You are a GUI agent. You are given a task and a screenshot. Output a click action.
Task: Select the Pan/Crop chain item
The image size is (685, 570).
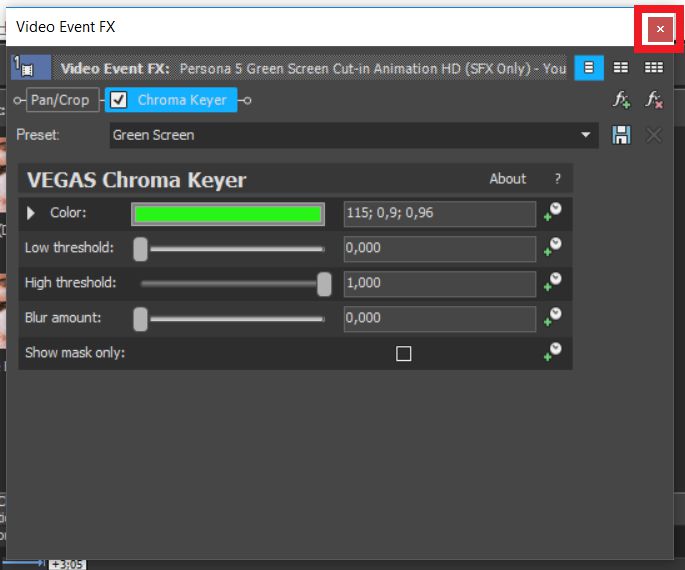click(60, 100)
